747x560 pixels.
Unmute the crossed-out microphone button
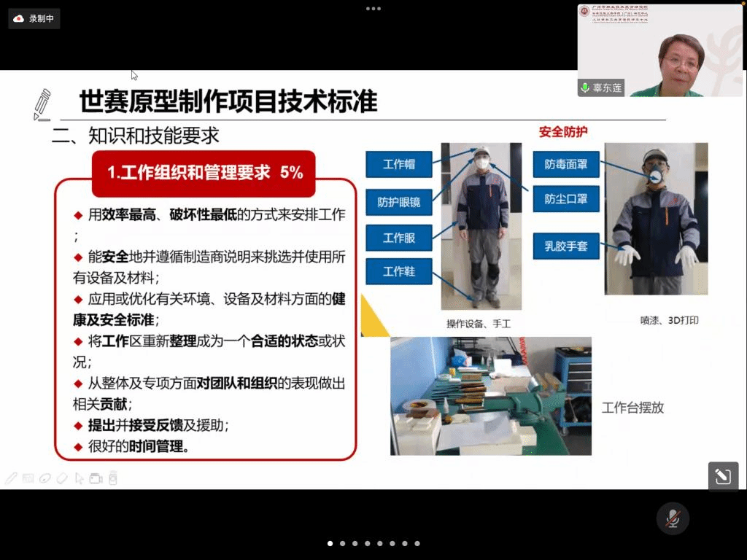tap(673, 518)
